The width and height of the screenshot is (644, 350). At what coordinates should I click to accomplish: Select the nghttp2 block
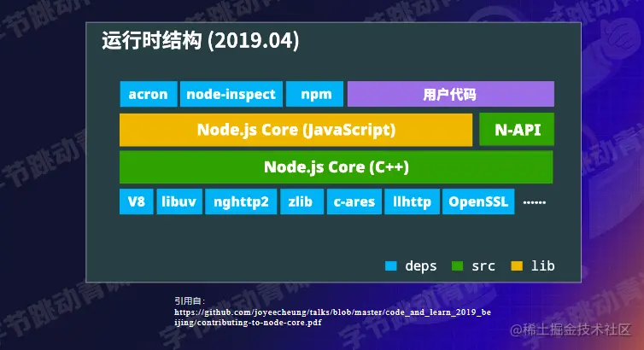241,201
